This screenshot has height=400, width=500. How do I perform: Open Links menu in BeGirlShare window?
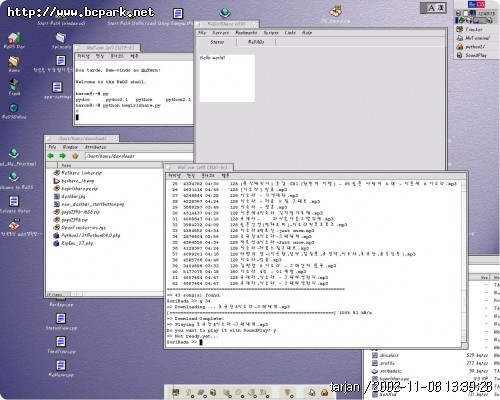pyautogui.click(x=290, y=33)
